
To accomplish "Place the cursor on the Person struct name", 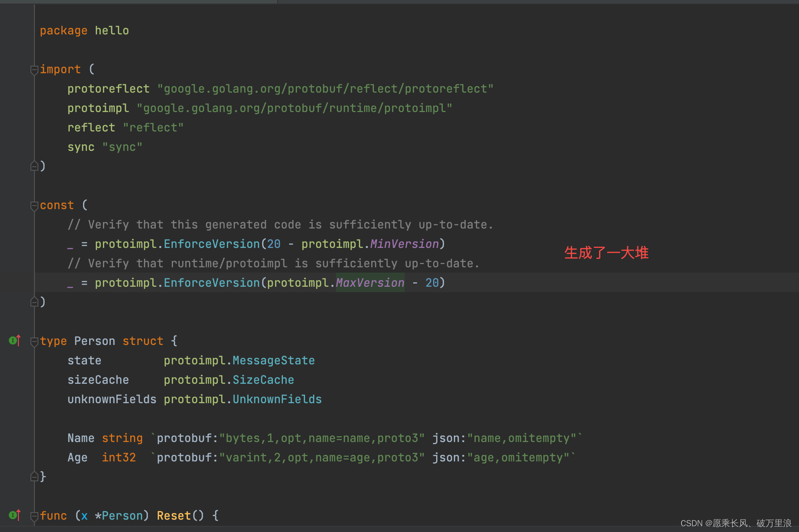I will click(94, 341).
